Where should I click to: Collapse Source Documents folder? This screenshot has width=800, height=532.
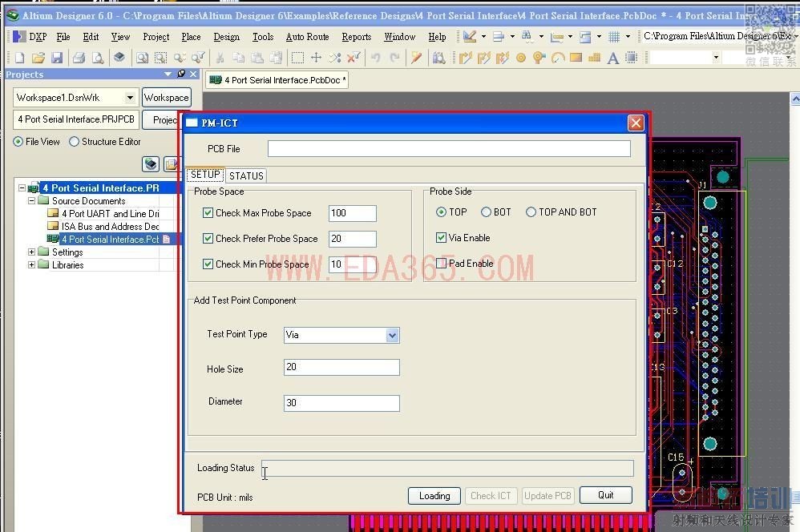pyautogui.click(x=31, y=200)
